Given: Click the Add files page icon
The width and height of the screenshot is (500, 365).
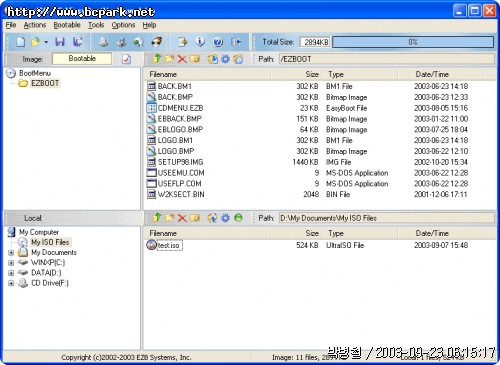Looking at the screenshot, I should tap(182, 42).
